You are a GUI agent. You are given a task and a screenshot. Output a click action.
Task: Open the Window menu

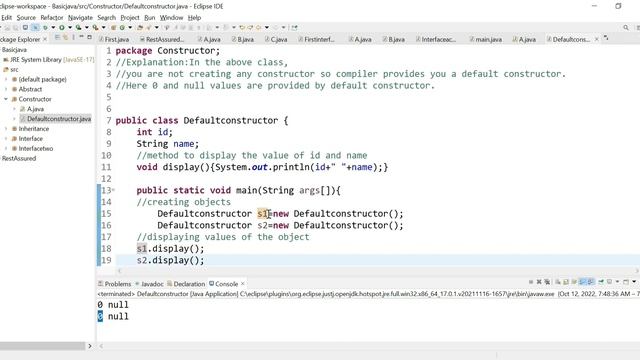171,18
